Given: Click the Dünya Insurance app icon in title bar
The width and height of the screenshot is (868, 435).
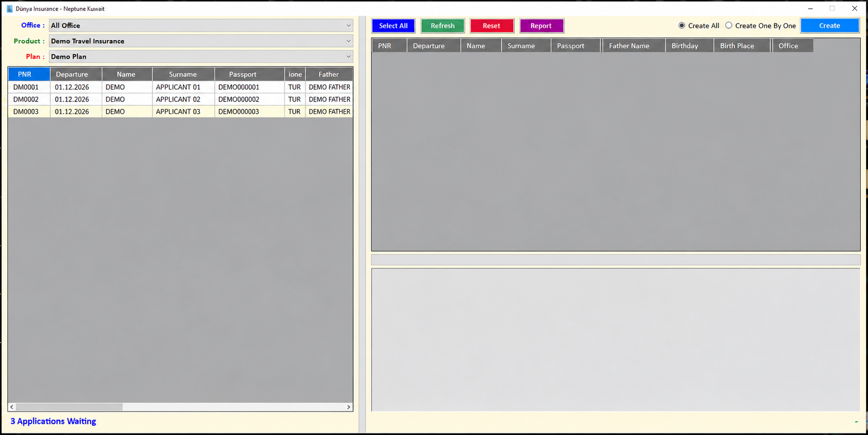Looking at the screenshot, I should 9,9.
